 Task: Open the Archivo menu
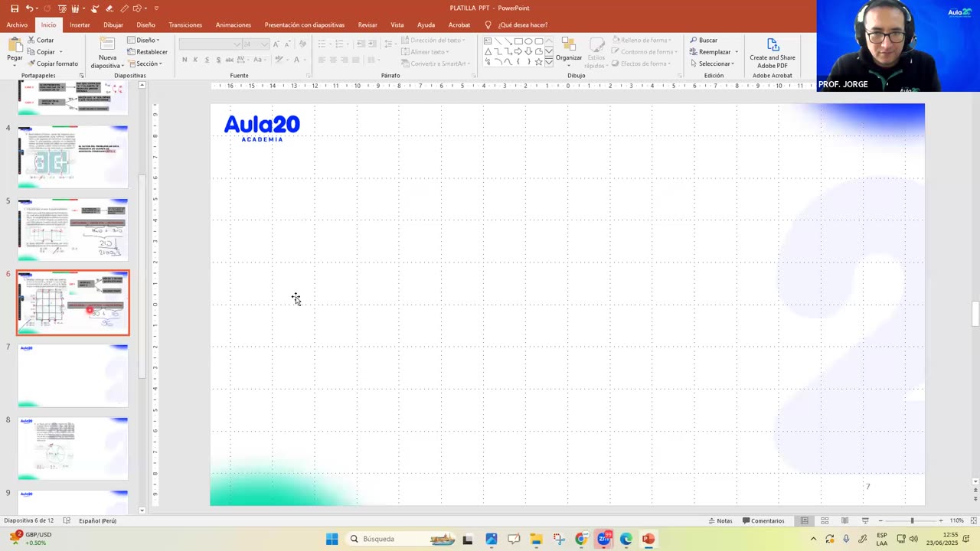tap(17, 24)
